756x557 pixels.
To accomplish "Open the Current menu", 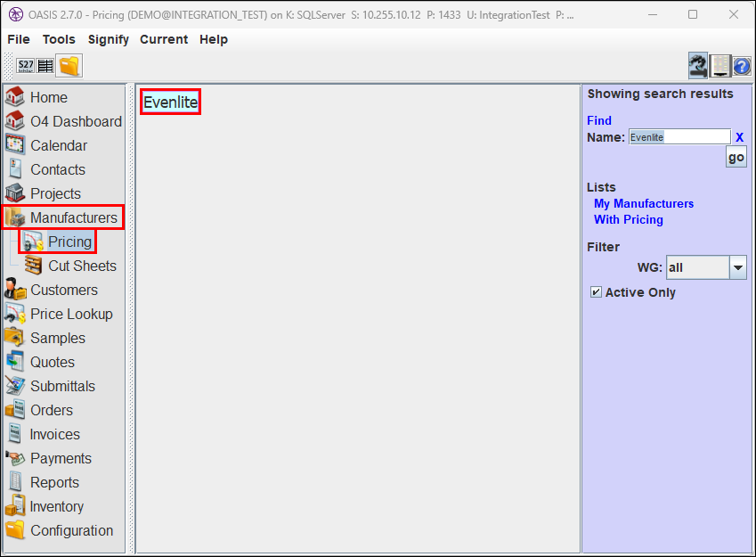I will tap(164, 39).
